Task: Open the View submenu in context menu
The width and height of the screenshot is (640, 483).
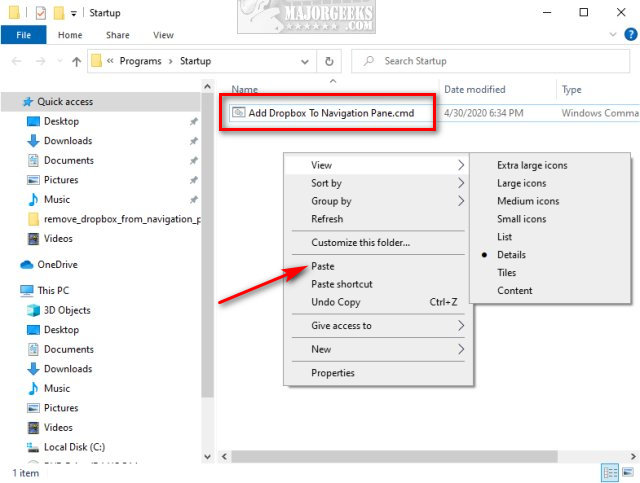Action: [x=378, y=165]
